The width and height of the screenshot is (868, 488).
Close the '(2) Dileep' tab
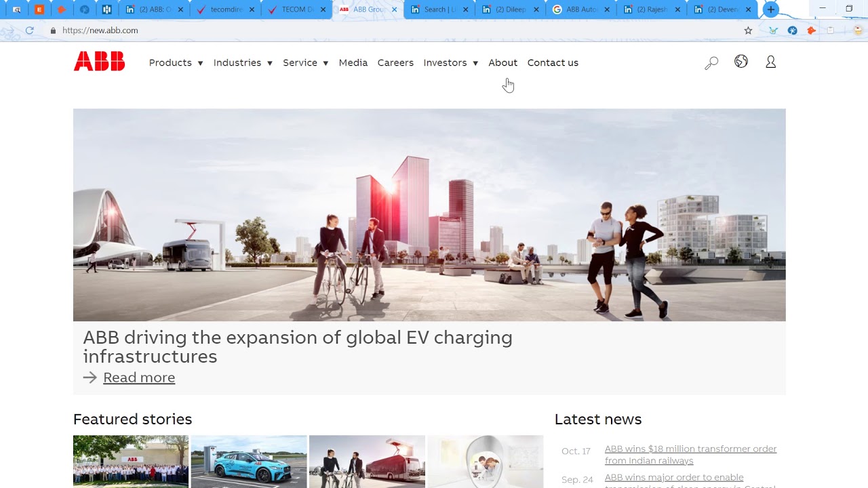[536, 9]
